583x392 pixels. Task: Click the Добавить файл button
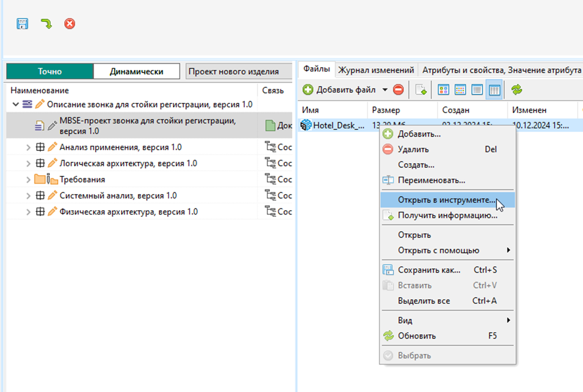339,90
